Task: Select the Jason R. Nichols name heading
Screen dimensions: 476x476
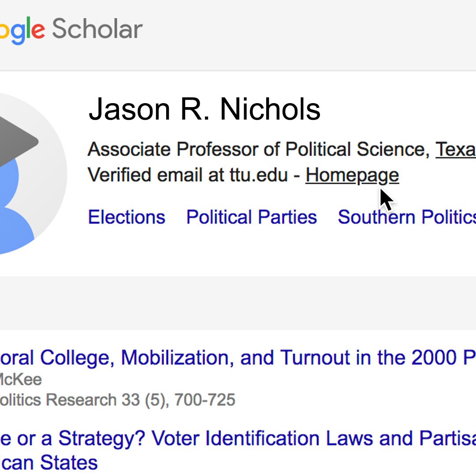Action: click(x=205, y=109)
